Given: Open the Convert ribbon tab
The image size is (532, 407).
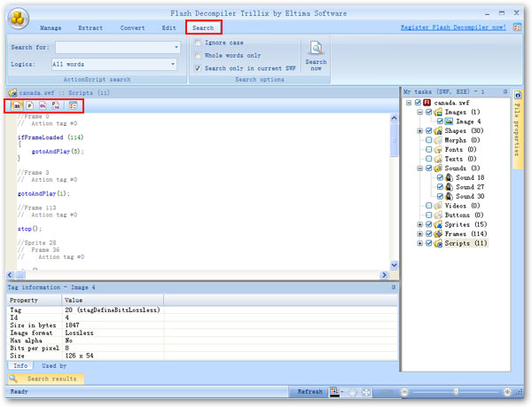Looking at the screenshot, I should [x=132, y=27].
